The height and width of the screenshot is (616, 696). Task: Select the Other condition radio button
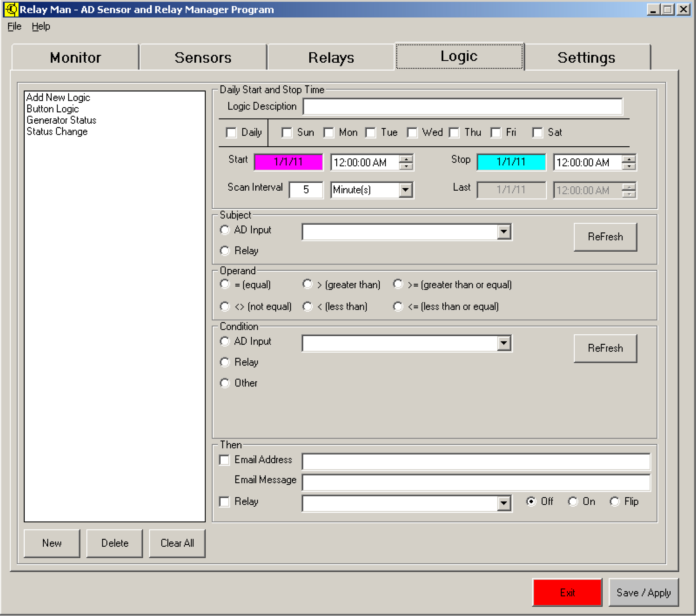[x=225, y=383]
